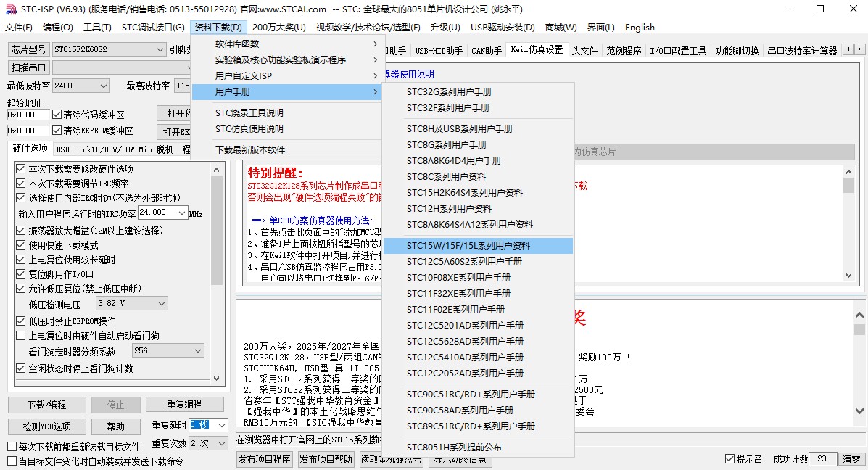Screen dimensions: 868x470
Task: Open STC32G系列用户手册
Action: 479,92
